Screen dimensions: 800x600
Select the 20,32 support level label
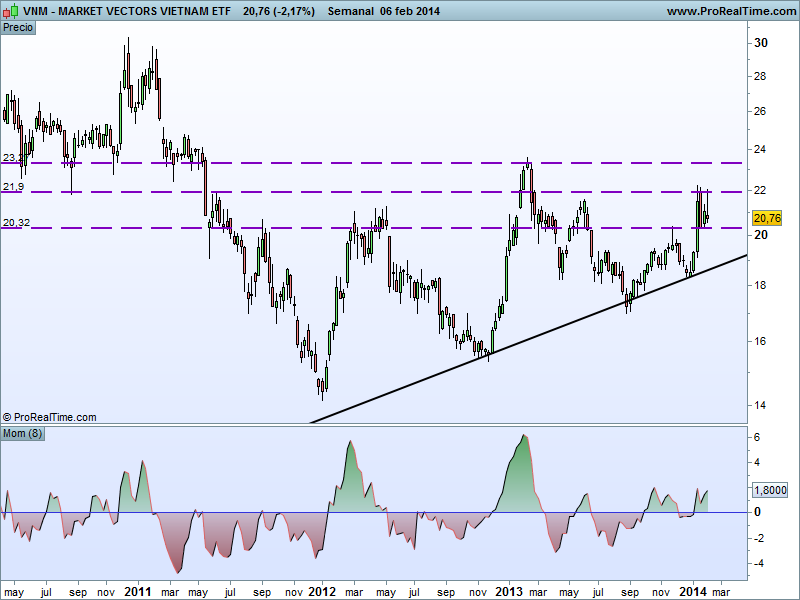tap(14, 224)
